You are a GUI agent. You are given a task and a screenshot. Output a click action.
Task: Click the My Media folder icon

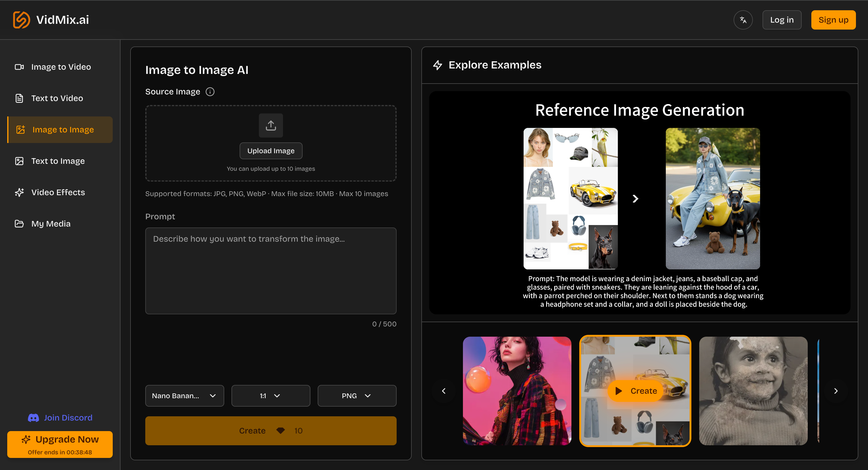[x=19, y=224]
